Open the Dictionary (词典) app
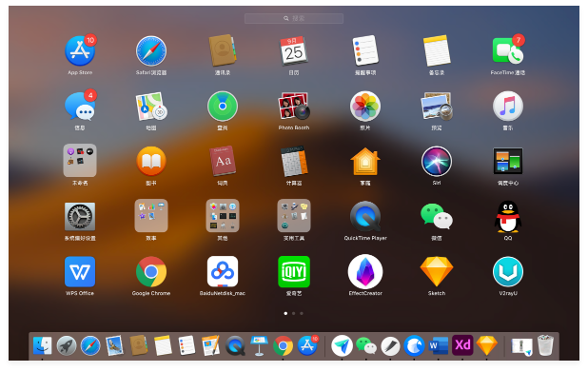The height and width of the screenshot is (372, 588). tap(223, 161)
